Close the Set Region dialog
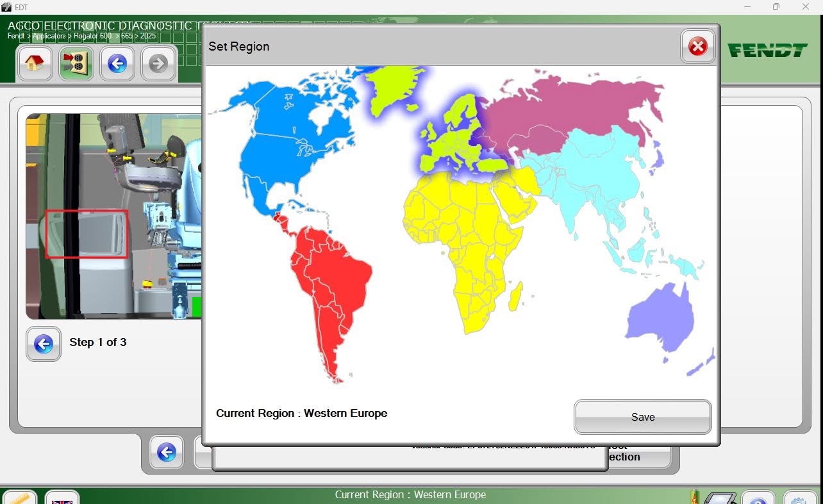The image size is (823, 504). click(697, 46)
